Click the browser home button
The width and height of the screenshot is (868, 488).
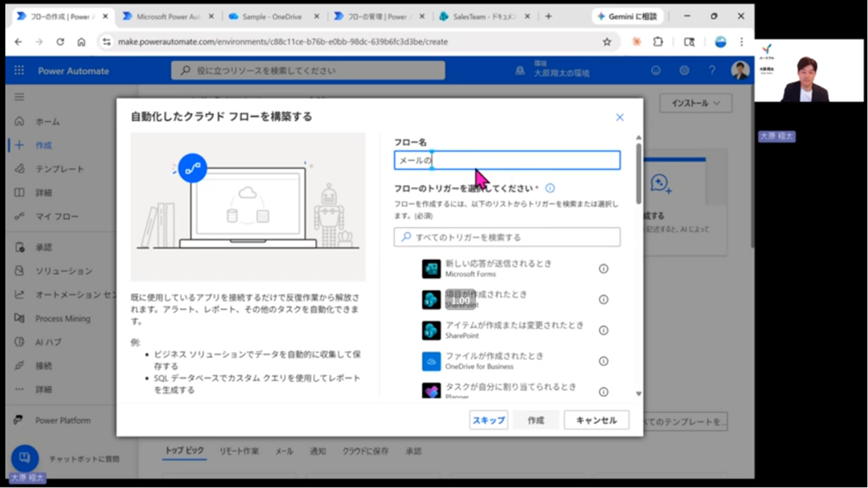pos(81,42)
